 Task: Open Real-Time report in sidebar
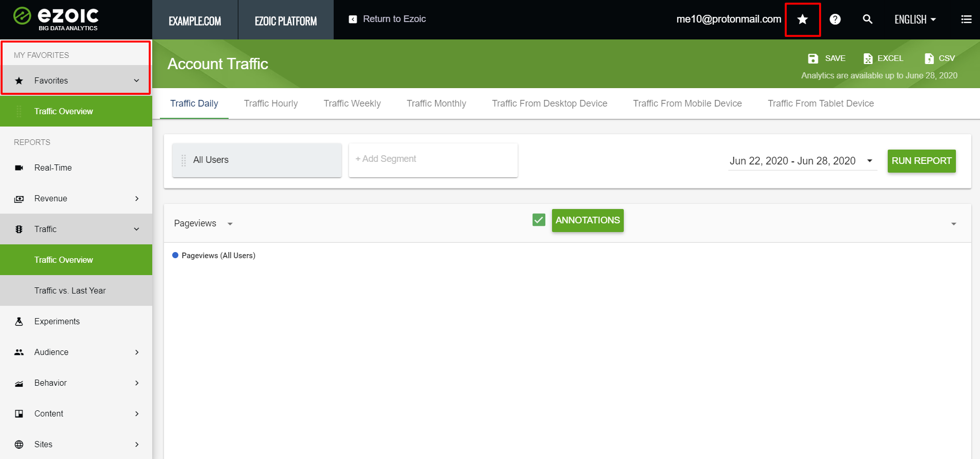tap(53, 168)
